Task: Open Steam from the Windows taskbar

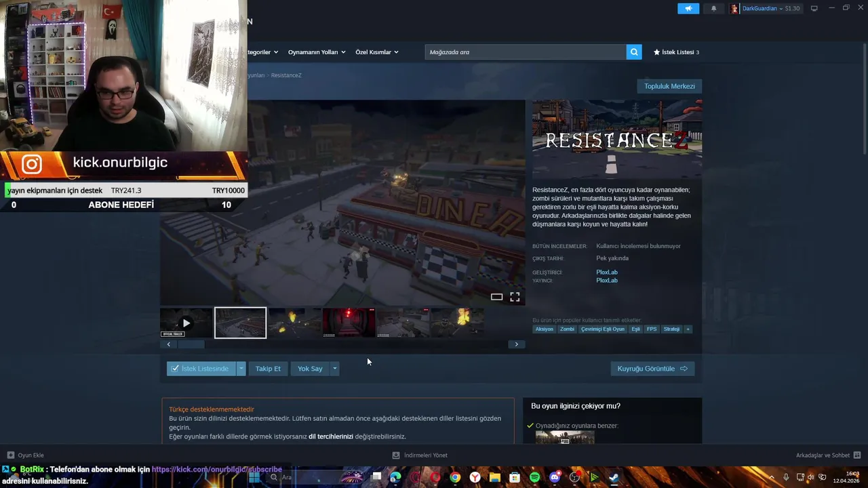Action: pyautogui.click(x=614, y=477)
